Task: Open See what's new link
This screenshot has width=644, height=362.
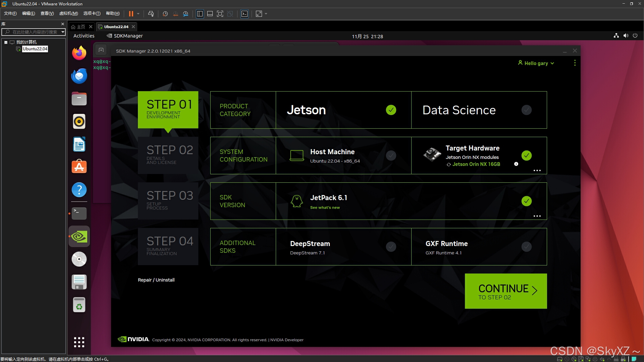Action: (325, 207)
